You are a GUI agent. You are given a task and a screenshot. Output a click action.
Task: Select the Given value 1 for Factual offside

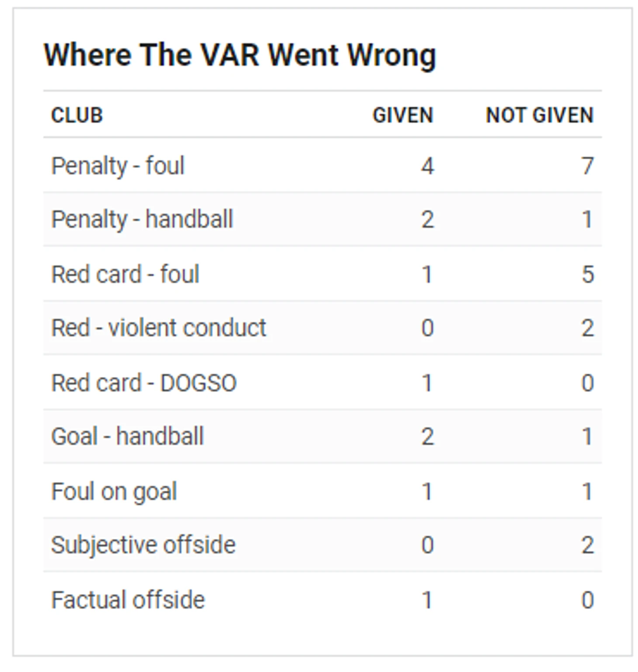427,600
